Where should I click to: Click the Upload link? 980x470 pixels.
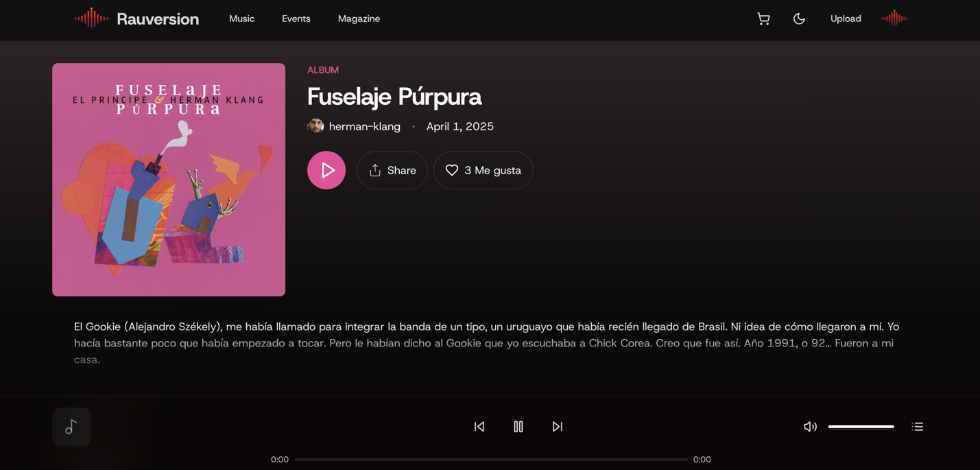click(846, 19)
